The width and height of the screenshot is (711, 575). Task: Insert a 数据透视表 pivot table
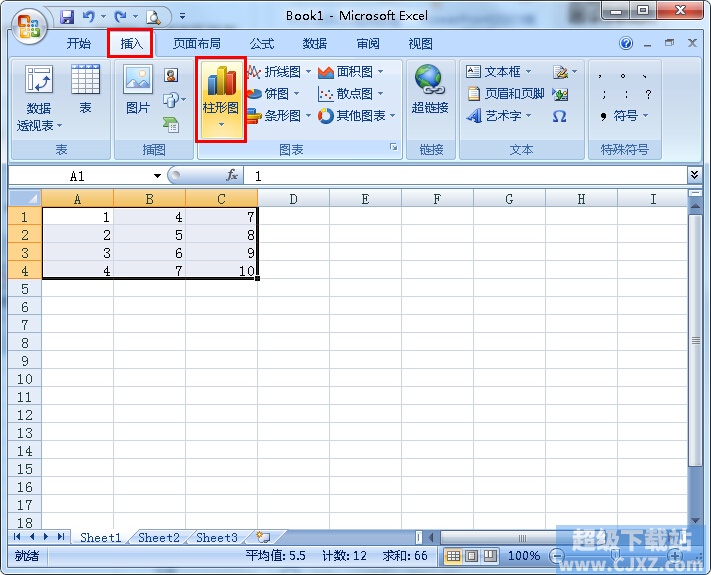click(39, 97)
